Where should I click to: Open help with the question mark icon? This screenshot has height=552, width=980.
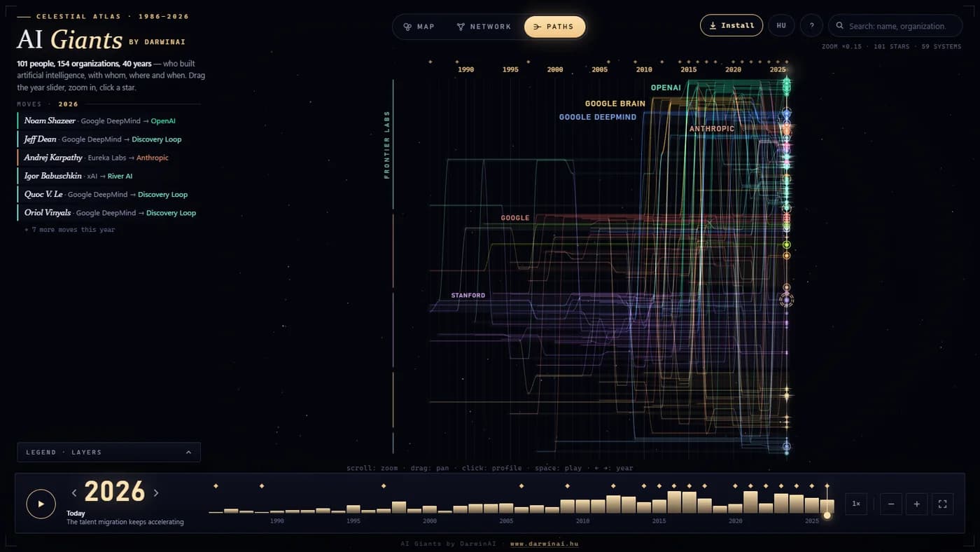(x=811, y=25)
